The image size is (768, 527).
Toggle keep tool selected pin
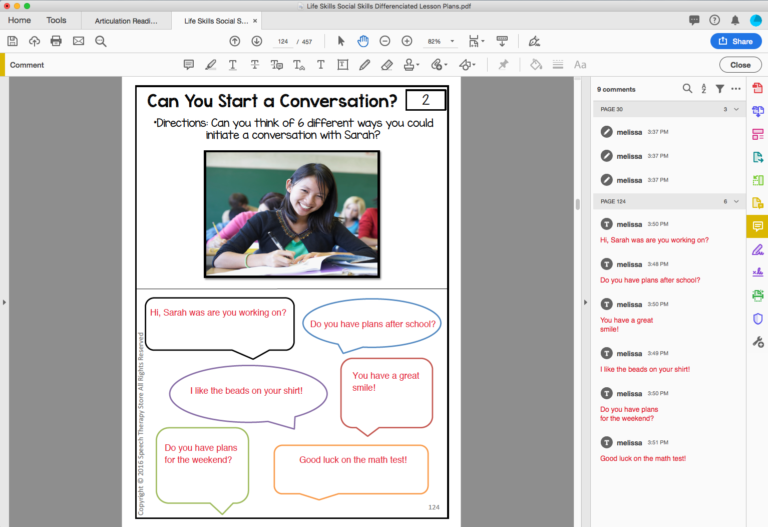[503, 65]
